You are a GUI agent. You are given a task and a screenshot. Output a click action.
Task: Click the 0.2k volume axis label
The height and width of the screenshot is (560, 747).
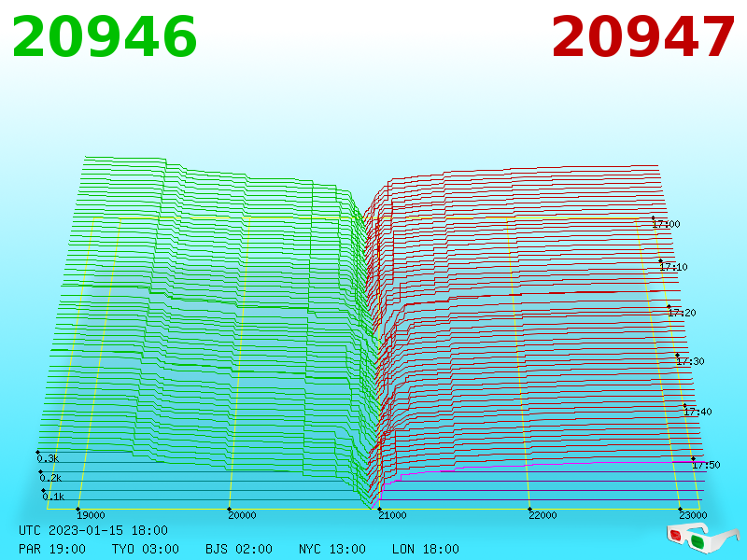50,478
